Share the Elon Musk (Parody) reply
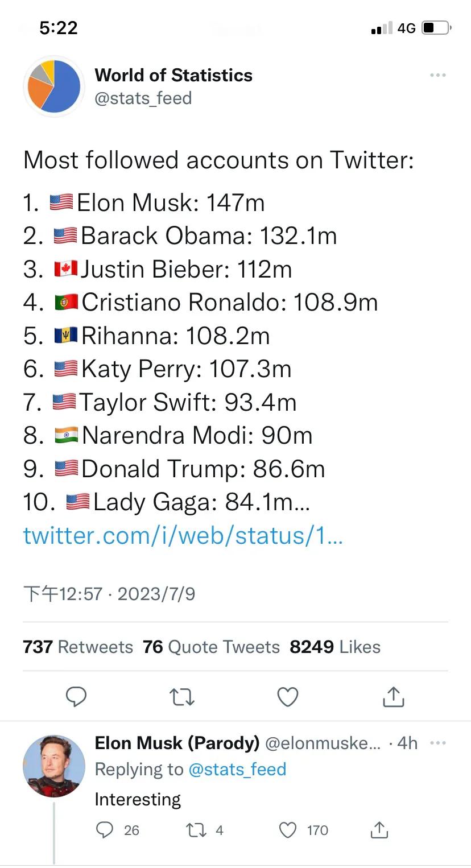This screenshot has width=471, height=868. 380,830
